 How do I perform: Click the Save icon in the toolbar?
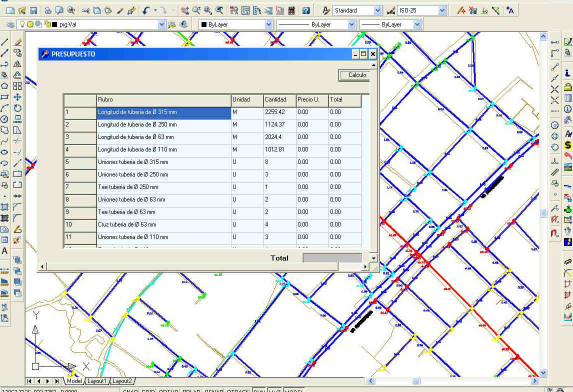33,10
